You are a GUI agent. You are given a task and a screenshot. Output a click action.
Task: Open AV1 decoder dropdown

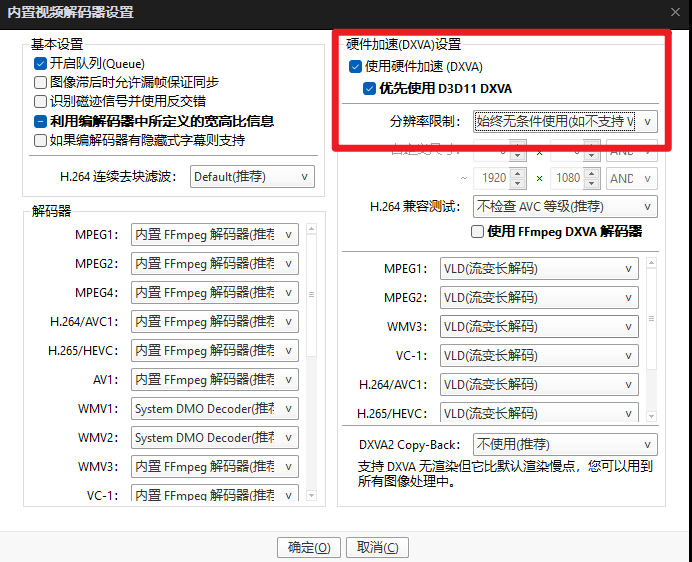coord(214,380)
